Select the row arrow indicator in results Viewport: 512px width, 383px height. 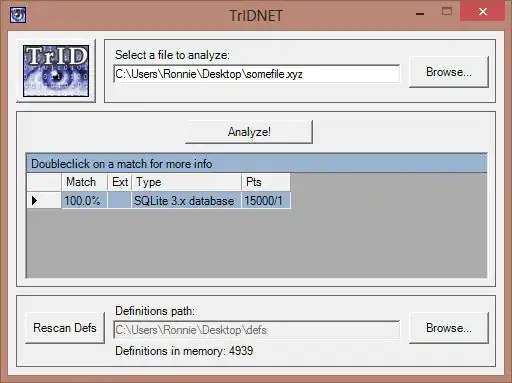[x=44, y=201]
